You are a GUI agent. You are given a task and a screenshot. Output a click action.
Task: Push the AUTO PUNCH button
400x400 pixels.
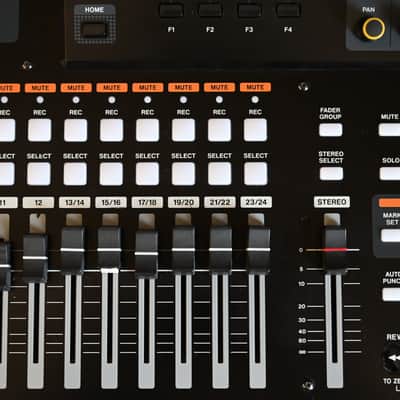point(391,295)
